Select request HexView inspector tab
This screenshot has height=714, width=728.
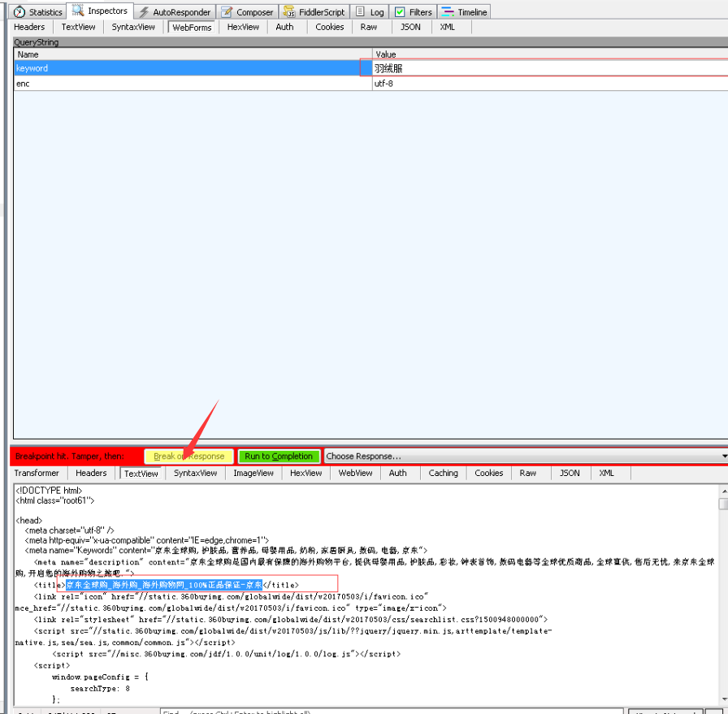(243, 27)
